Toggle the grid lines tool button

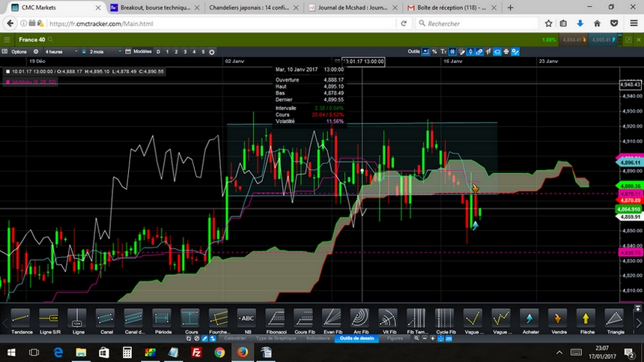pos(452,52)
